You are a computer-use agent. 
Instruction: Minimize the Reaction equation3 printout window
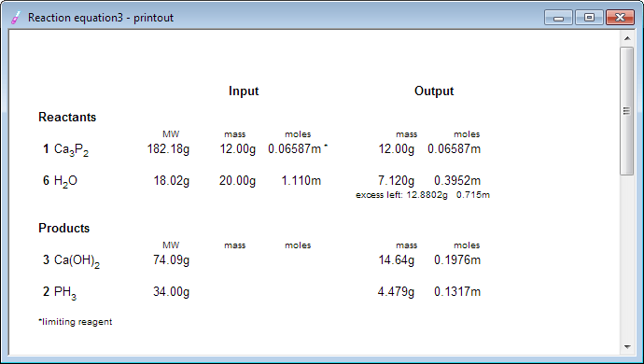558,18
